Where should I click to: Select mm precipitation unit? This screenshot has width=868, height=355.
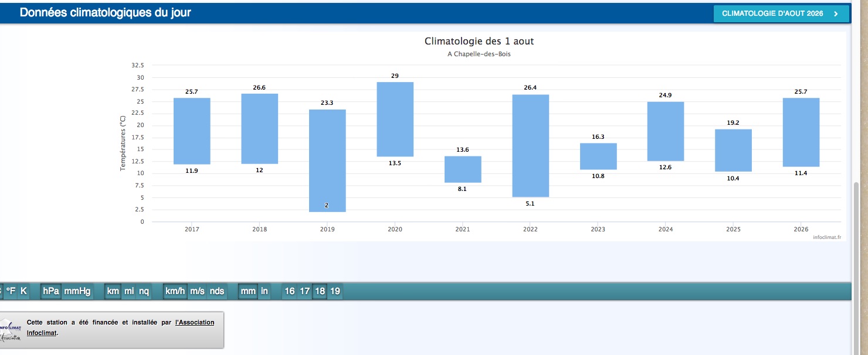248,291
